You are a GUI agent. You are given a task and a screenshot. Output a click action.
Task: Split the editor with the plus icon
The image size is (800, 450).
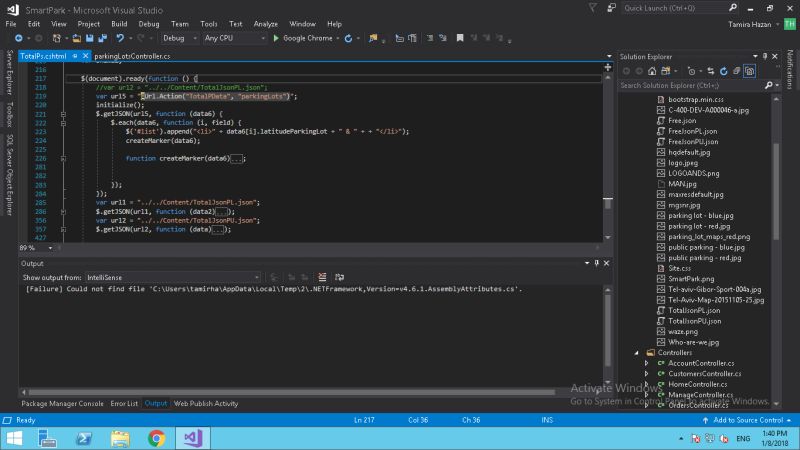point(608,67)
